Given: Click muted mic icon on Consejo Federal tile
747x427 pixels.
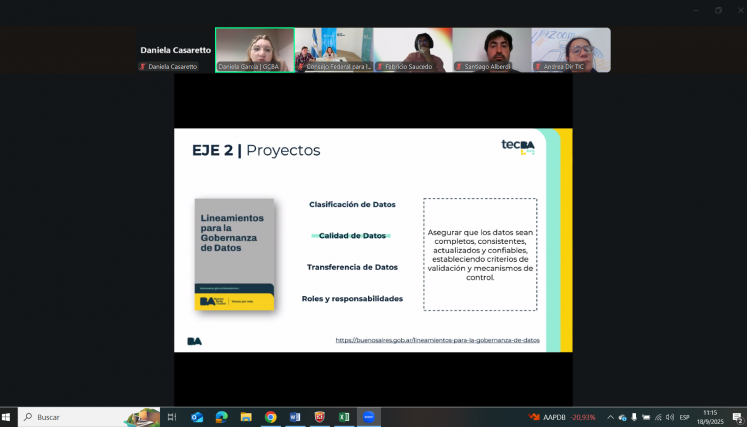Looking at the screenshot, I should pyautogui.click(x=301, y=67).
